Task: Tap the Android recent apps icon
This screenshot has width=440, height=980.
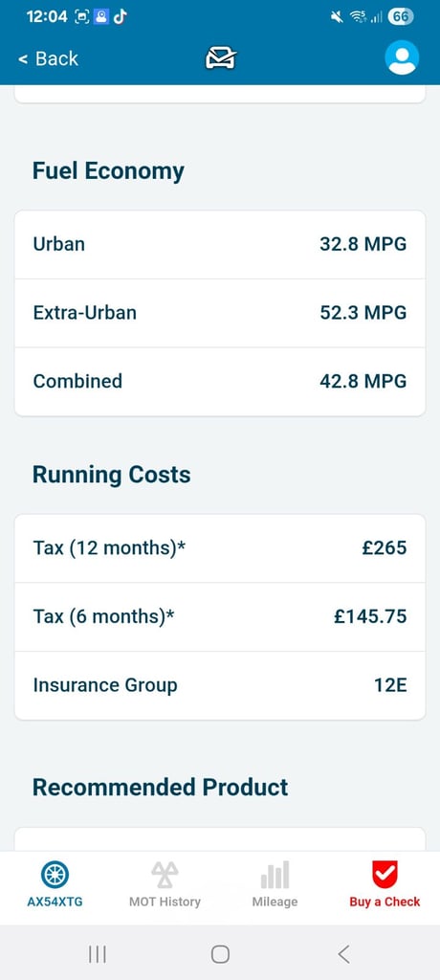Action: (x=97, y=954)
